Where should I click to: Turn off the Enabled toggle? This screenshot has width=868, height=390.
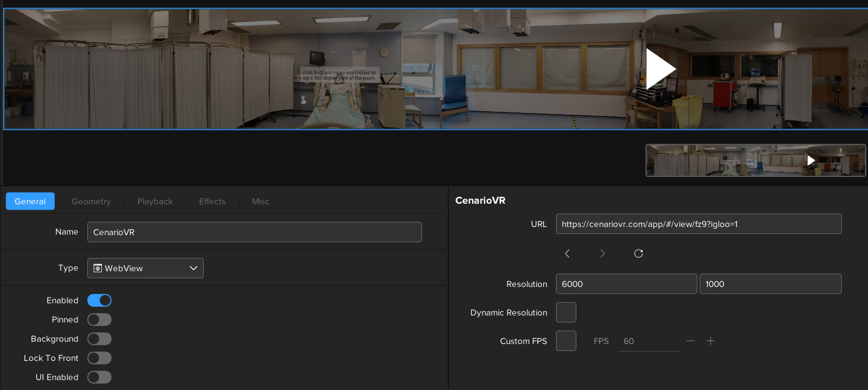100,300
